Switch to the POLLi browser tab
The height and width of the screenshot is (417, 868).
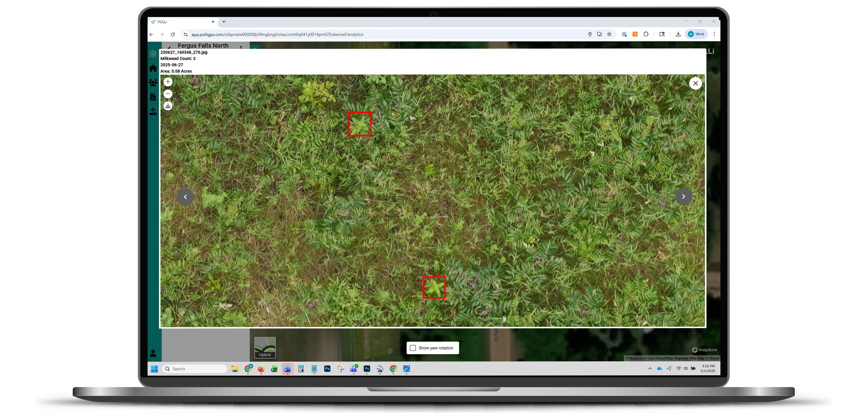183,22
